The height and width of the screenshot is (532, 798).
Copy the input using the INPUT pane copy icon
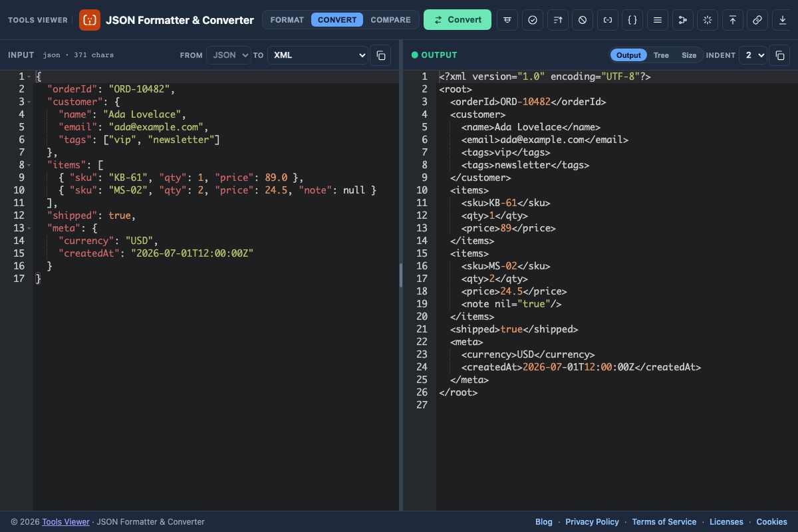pos(380,55)
